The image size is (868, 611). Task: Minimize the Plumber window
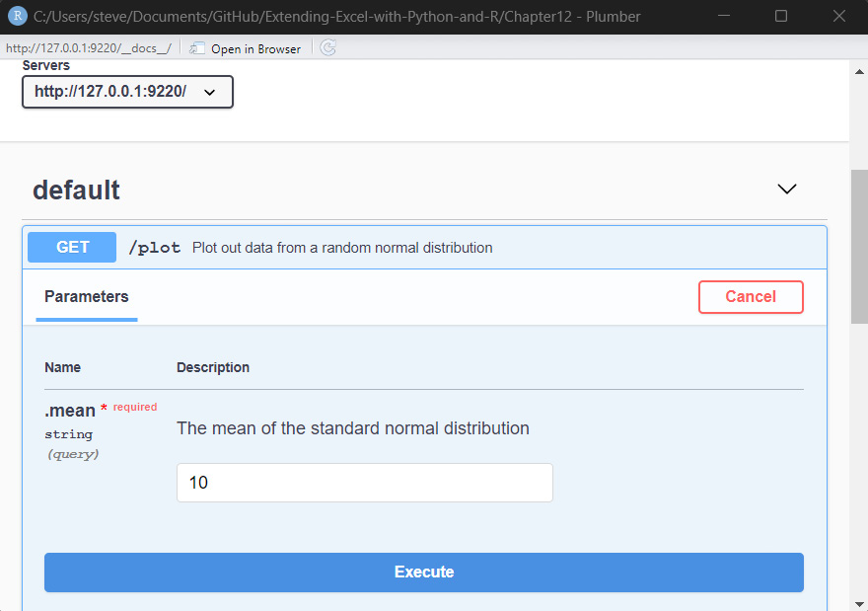click(x=724, y=16)
